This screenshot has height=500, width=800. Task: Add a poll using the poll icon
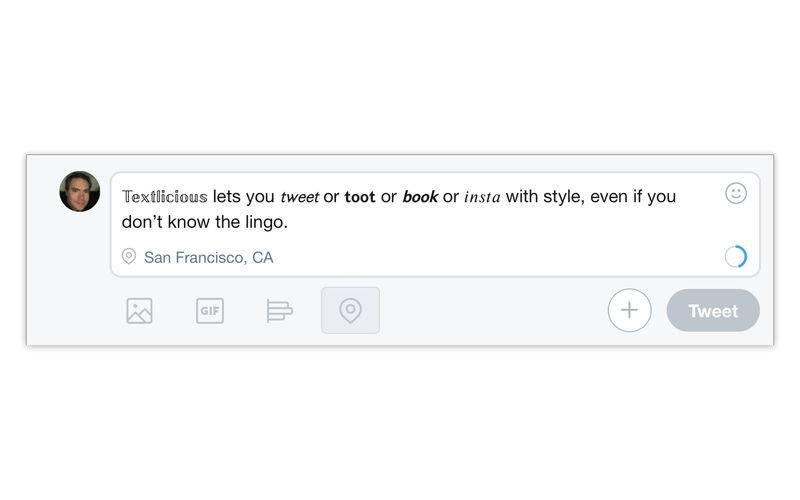279,311
